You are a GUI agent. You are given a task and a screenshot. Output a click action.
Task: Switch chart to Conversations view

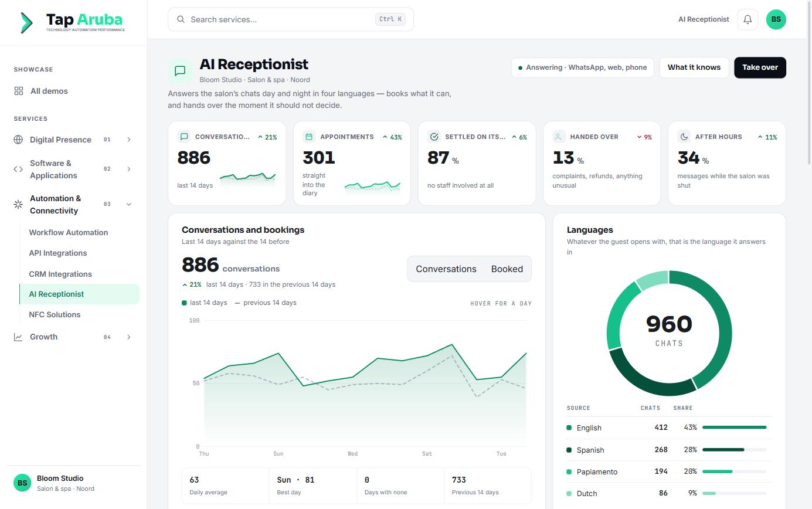[x=446, y=269]
